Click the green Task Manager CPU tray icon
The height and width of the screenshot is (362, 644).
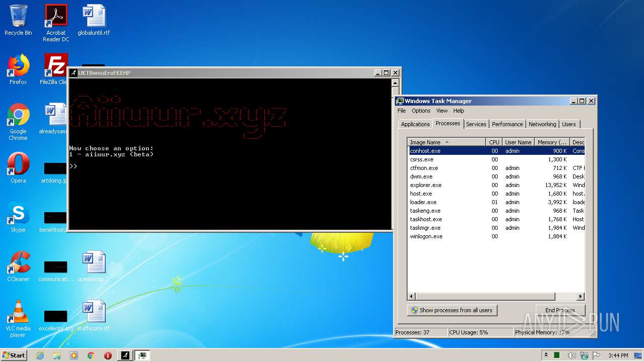(x=557, y=355)
